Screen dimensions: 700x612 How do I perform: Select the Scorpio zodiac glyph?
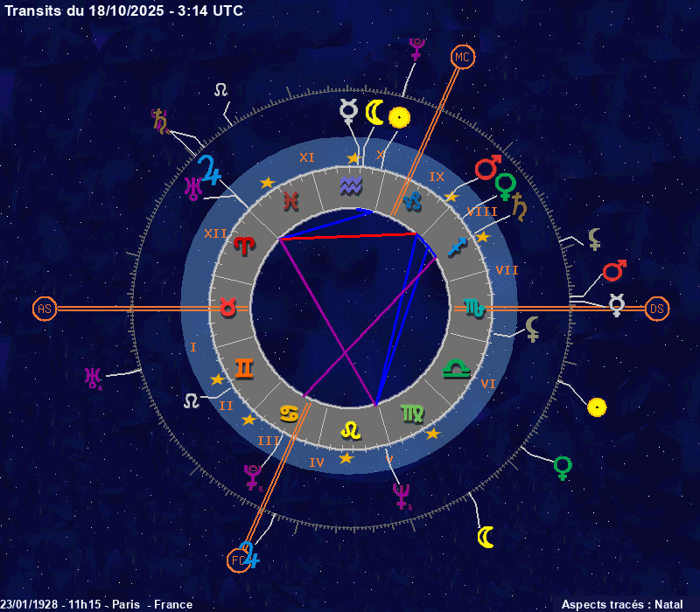tap(473, 308)
